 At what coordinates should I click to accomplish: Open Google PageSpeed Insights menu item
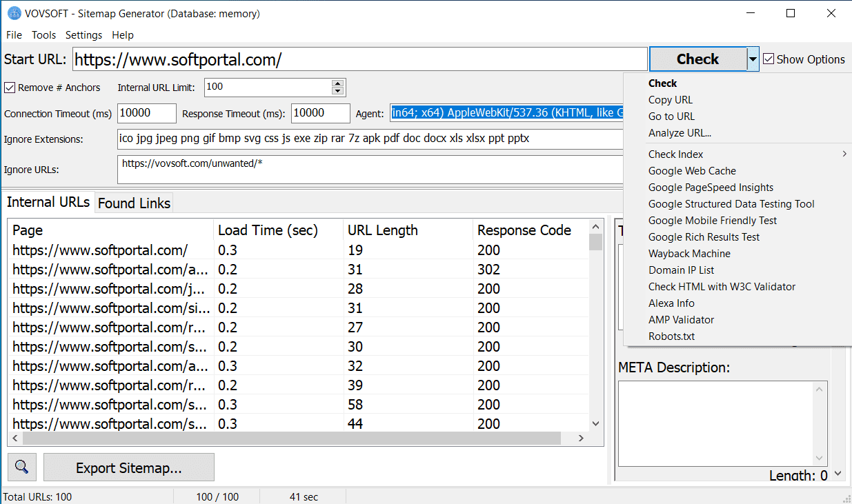point(711,188)
